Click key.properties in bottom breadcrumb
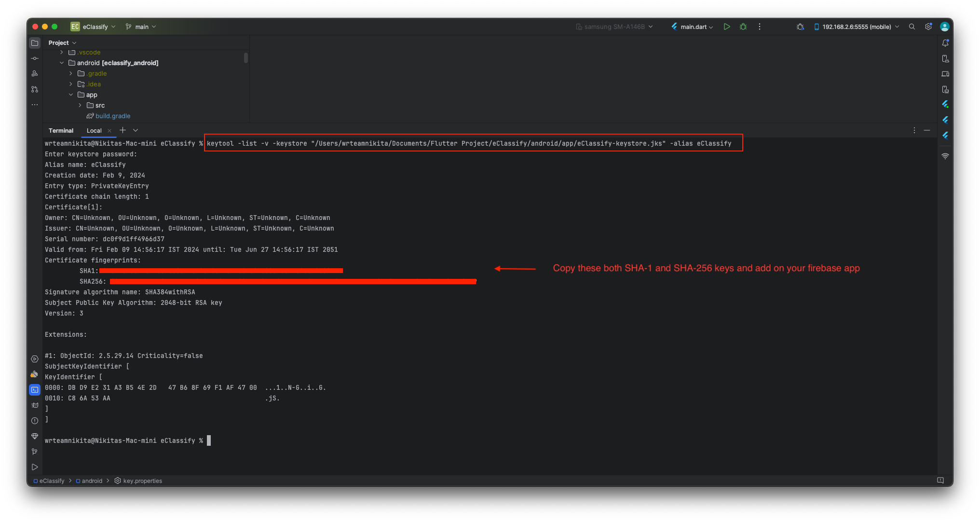Screen dimensions: 980x522 tap(142, 481)
